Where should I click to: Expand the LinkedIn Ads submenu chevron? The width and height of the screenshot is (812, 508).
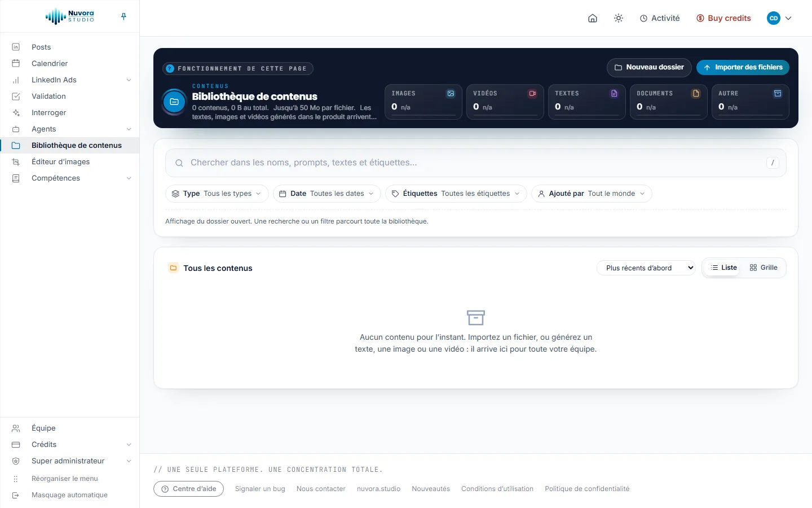click(x=129, y=80)
